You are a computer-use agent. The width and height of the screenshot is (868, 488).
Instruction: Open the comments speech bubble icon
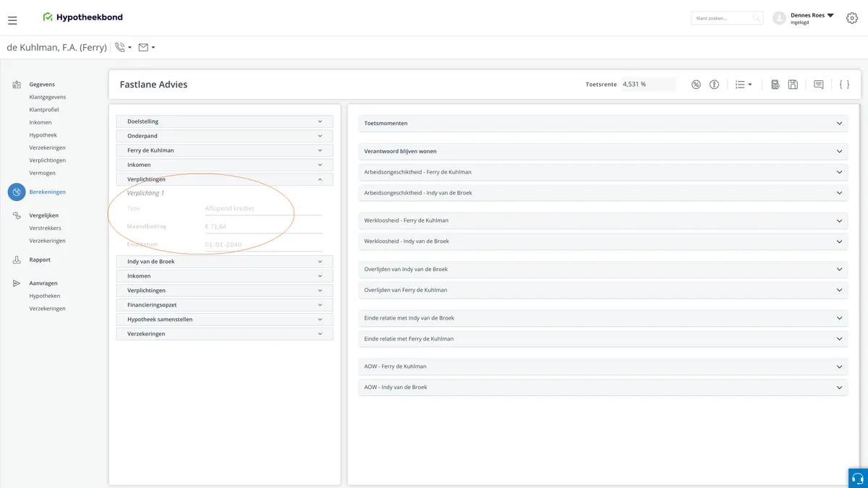coord(818,85)
